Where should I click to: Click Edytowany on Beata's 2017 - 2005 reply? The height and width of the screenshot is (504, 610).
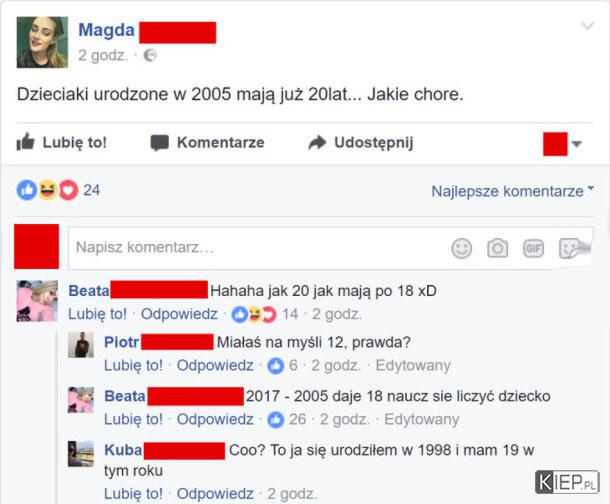click(x=421, y=419)
